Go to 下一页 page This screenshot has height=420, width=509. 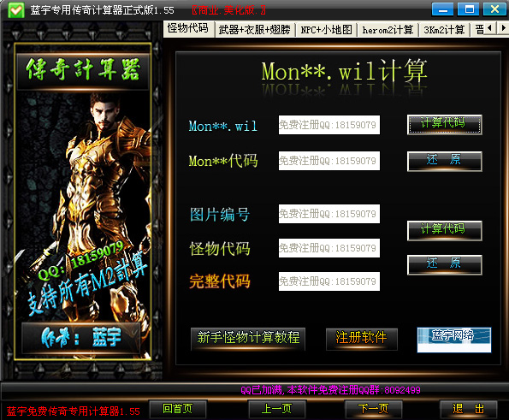point(373,409)
